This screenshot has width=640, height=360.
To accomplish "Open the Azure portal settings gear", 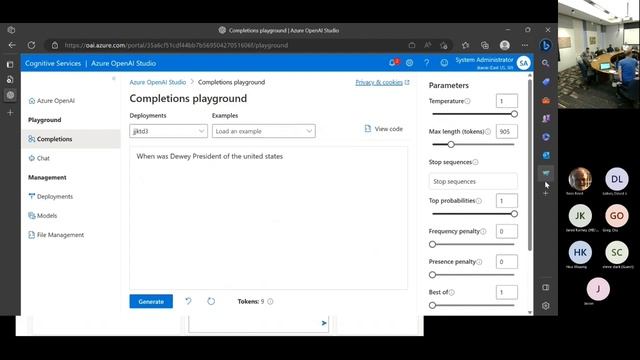I will click(409, 63).
